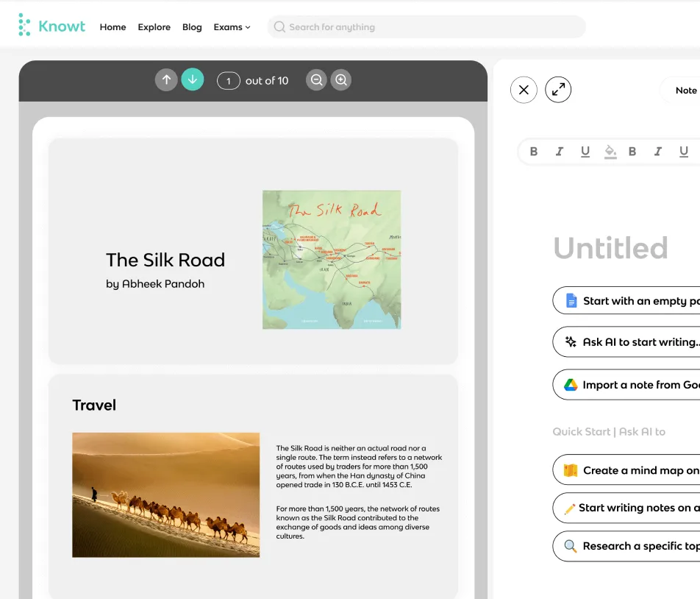Open the Explore menu item
Viewport: 700px width, 599px height.
click(154, 27)
